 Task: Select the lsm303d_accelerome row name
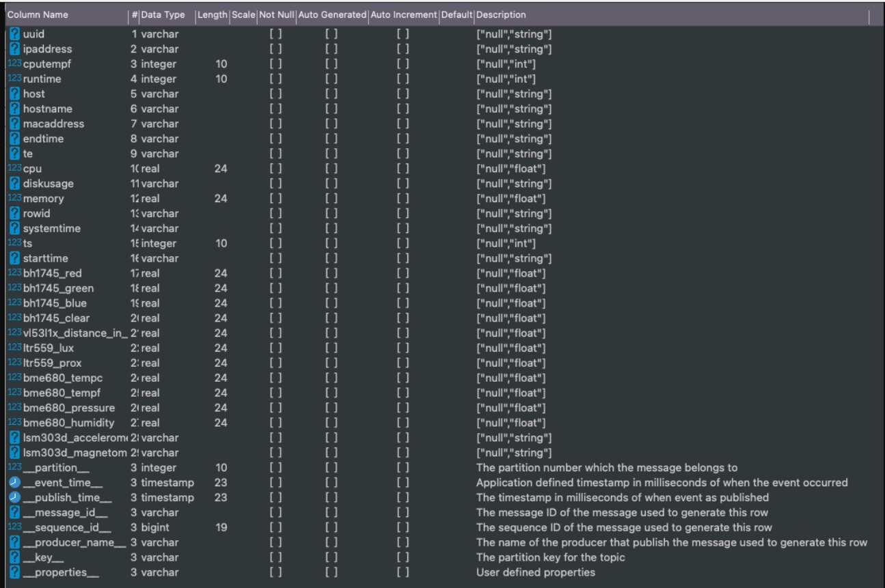[x=75, y=438]
